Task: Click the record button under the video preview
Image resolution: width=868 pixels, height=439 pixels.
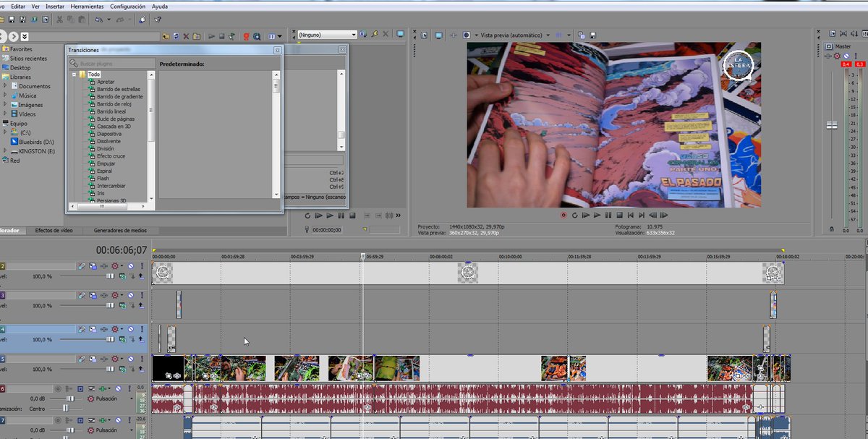Action: pyautogui.click(x=563, y=215)
